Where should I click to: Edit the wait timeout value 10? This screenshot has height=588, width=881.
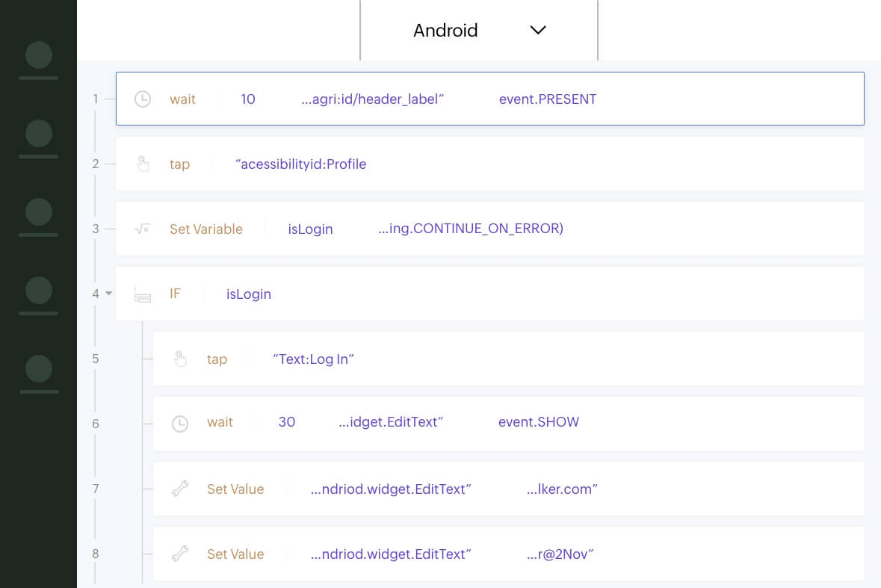(x=248, y=99)
